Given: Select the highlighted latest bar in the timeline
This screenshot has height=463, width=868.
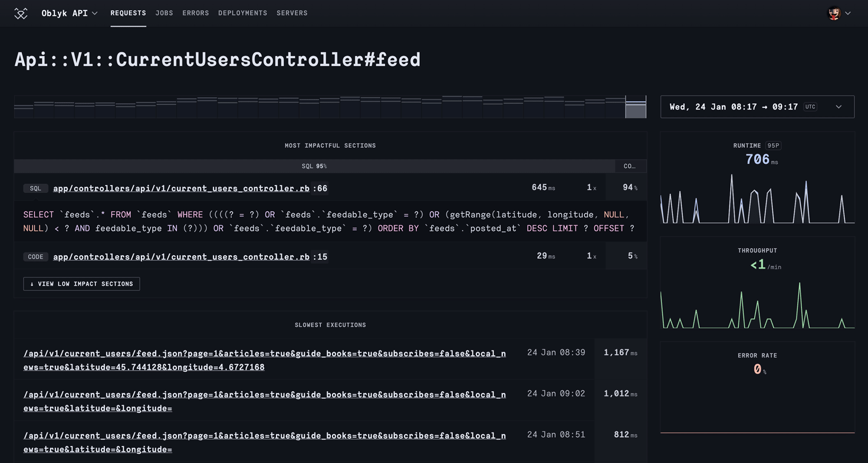Looking at the screenshot, I should point(636,107).
